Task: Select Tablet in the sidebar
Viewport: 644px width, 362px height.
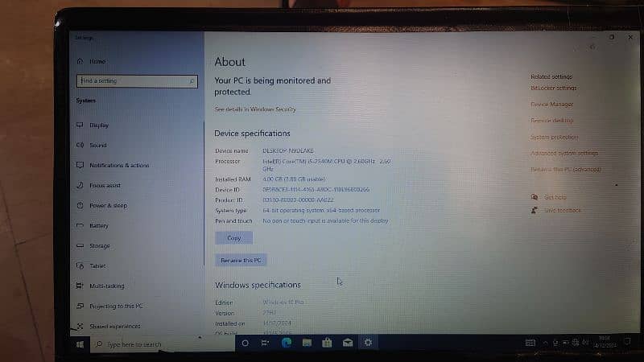Action: (97, 266)
